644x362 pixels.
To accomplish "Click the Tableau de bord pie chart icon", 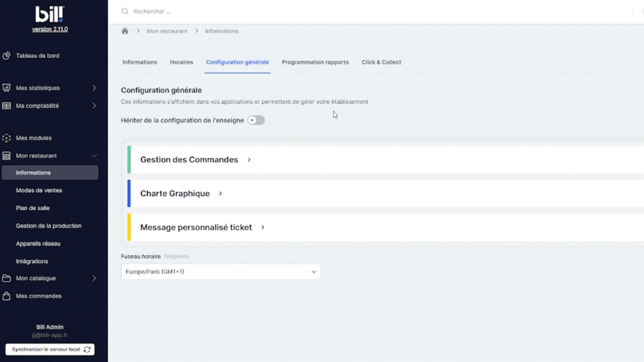I will pyautogui.click(x=6, y=56).
